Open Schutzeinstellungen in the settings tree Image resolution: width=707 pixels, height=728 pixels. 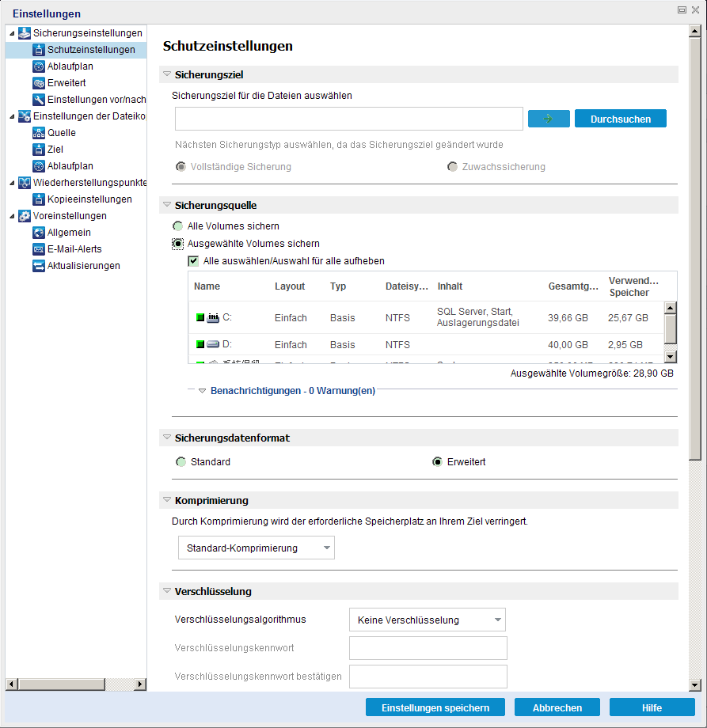click(91, 50)
